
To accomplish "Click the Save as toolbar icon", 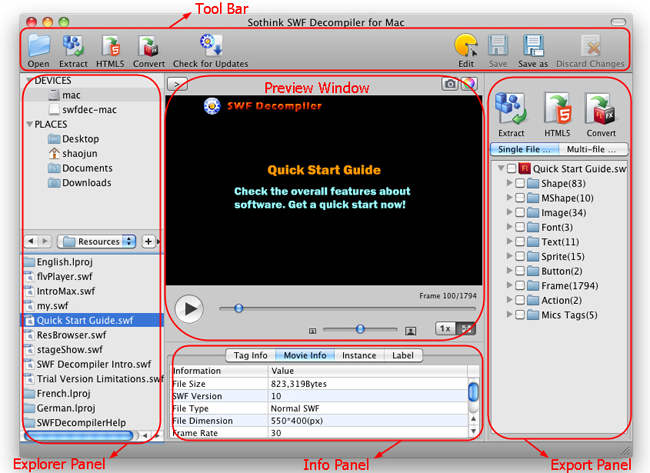I will (533, 46).
